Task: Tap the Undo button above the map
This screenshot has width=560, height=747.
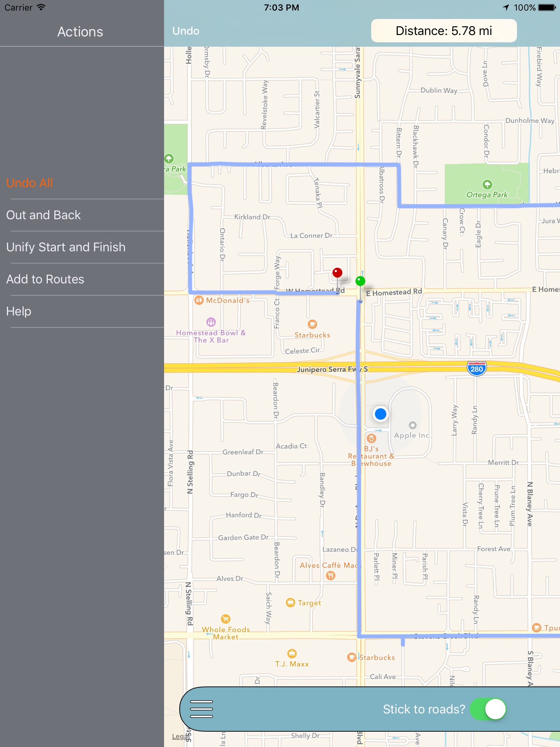Action: (186, 31)
